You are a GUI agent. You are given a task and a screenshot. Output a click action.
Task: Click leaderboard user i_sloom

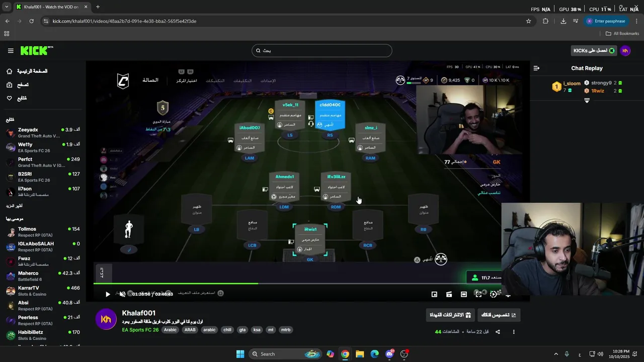(572, 83)
